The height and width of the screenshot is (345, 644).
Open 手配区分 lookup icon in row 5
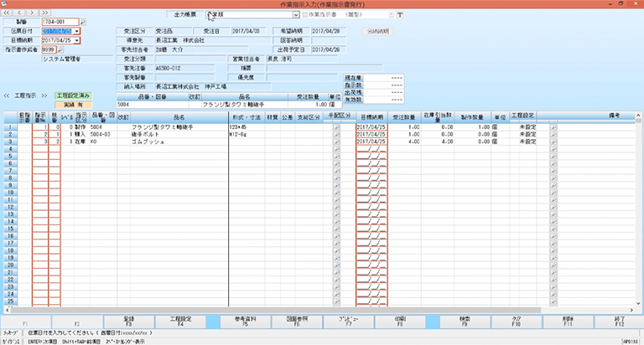[337, 157]
